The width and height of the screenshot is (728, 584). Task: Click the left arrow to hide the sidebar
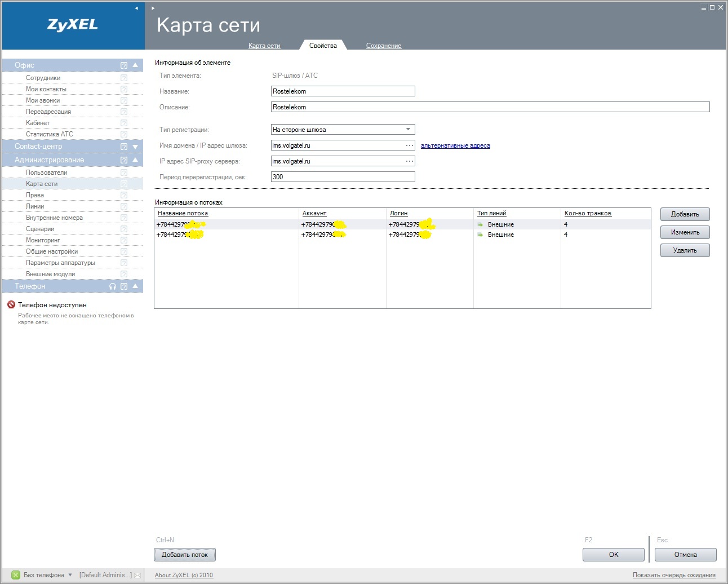click(x=136, y=8)
